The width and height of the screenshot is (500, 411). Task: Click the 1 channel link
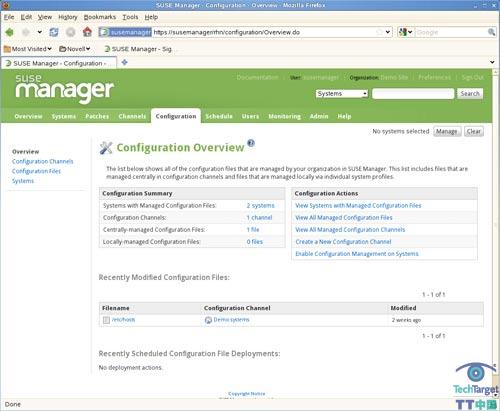click(259, 218)
